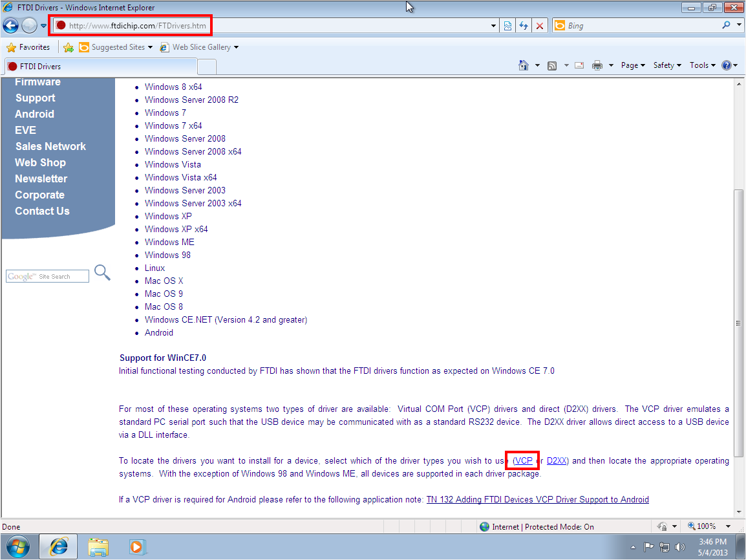Click the page vertical scrollbar thumb
The width and height of the screenshot is (746, 560).
(738, 323)
